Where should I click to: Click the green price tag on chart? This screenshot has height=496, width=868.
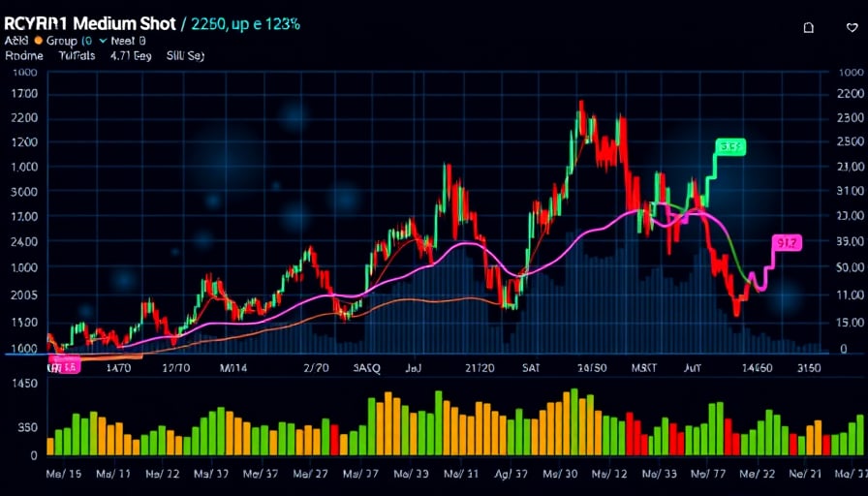pos(729,147)
